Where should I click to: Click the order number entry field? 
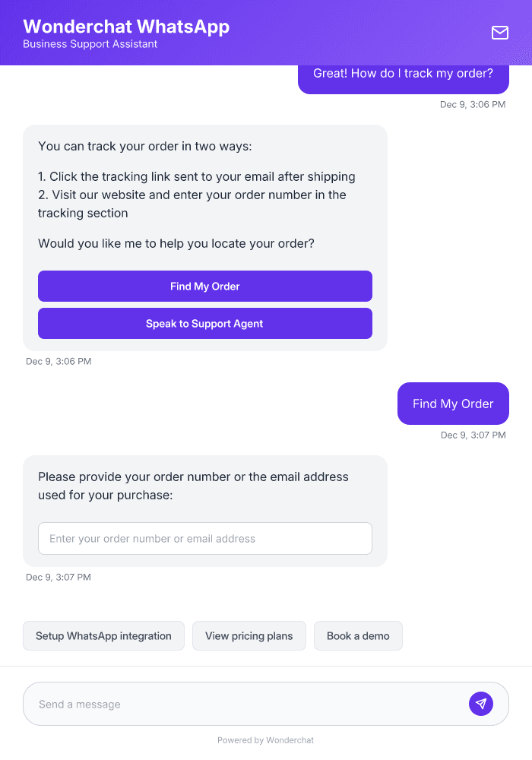point(205,538)
